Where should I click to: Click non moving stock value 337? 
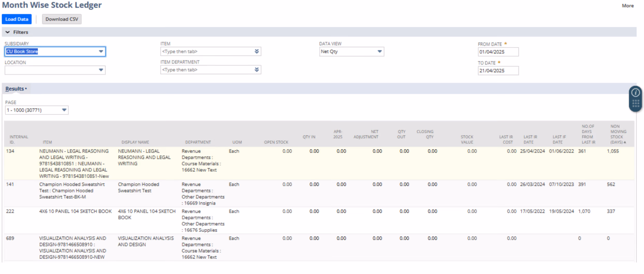pos(611,211)
